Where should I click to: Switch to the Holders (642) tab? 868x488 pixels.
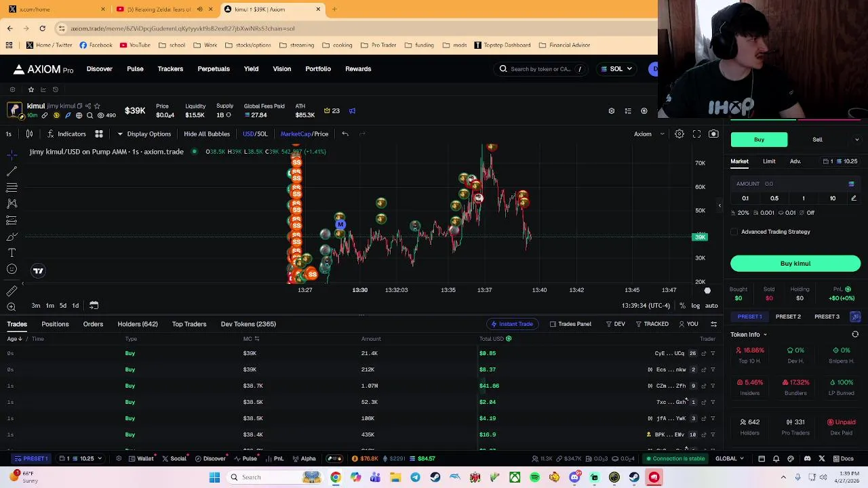pos(138,324)
